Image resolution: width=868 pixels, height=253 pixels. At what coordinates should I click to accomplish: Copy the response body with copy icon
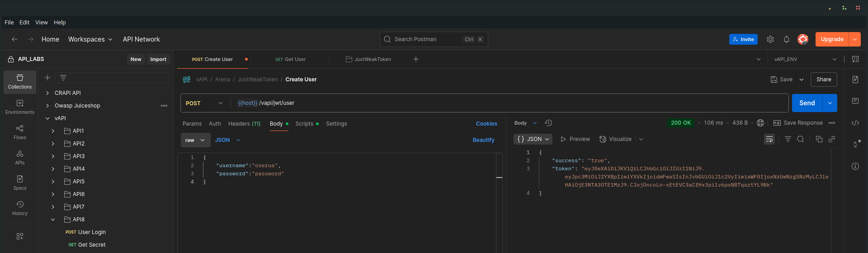(819, 139)
